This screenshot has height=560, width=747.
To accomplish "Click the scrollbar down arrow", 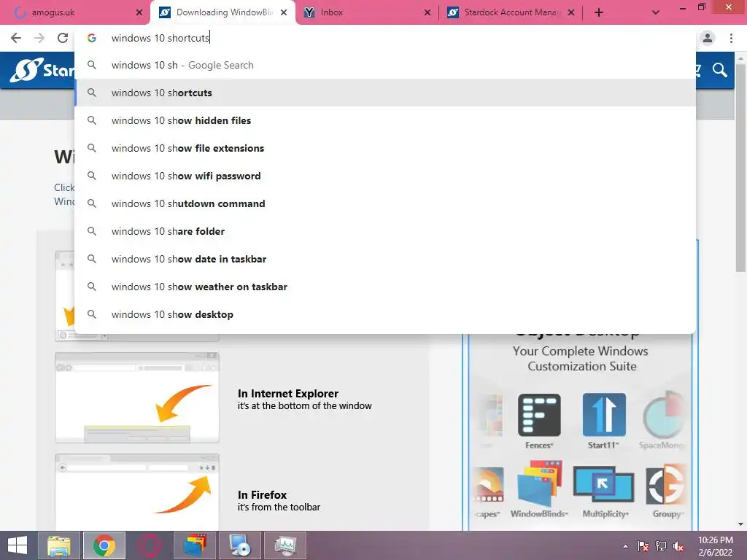I will pyautogui.click(x=740, y=524).
